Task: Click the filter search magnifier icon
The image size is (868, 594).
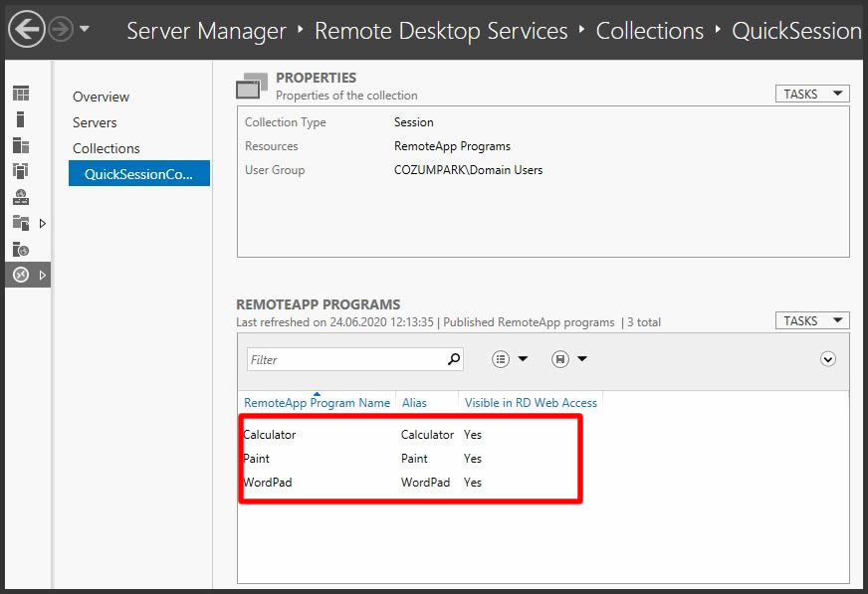Action: 454,359
